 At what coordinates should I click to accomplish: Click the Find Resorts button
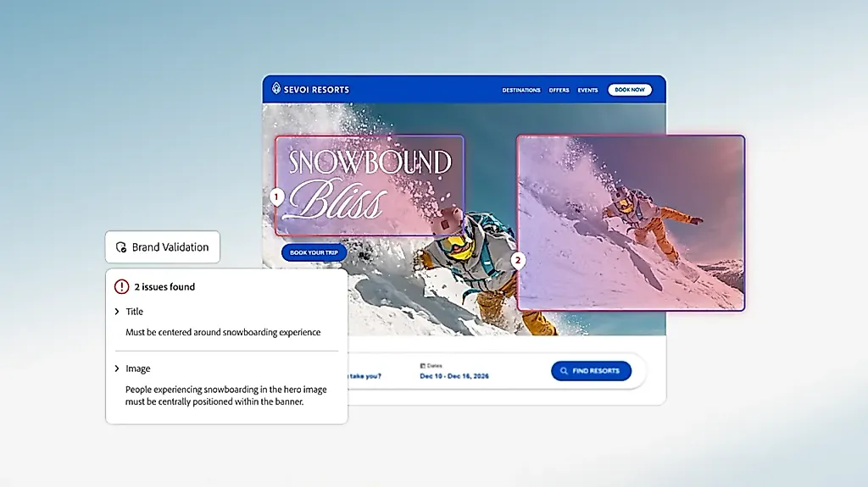tap(591, 371)
